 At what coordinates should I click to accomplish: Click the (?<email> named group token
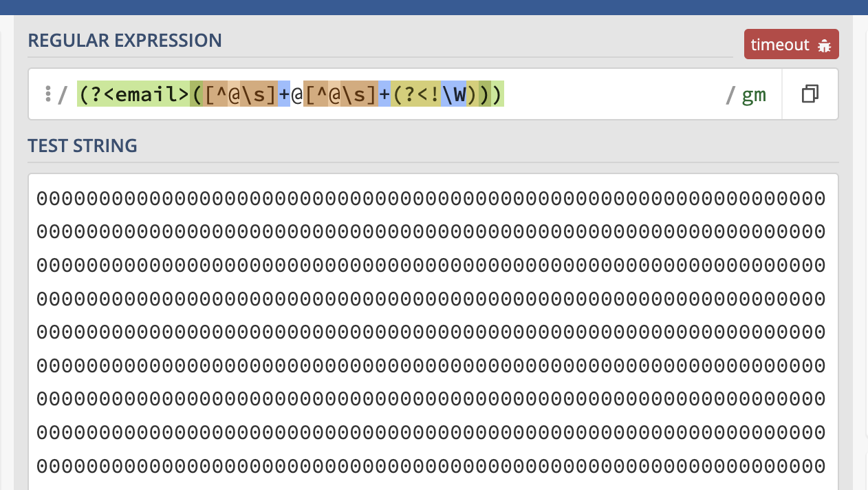tap(133, 94)
